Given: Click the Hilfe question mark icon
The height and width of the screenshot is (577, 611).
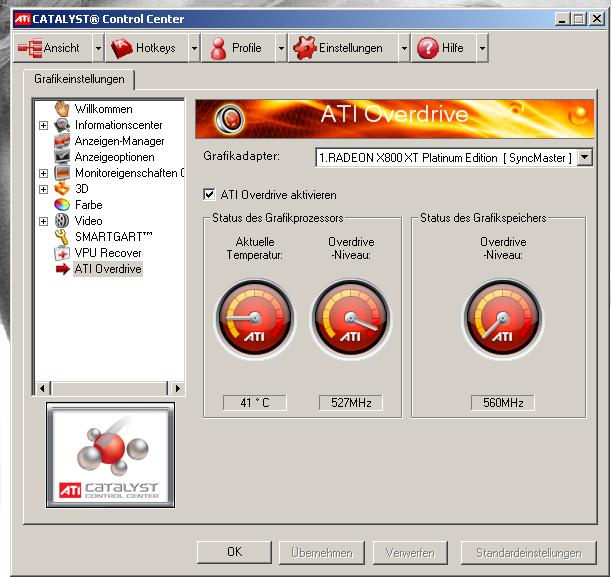Looking at the screenshot, I should click(427, 48).
